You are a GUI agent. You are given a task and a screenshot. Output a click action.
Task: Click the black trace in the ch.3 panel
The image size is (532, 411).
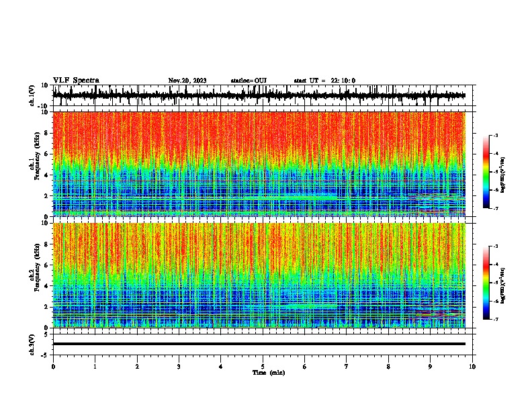(x=259, y=344)
